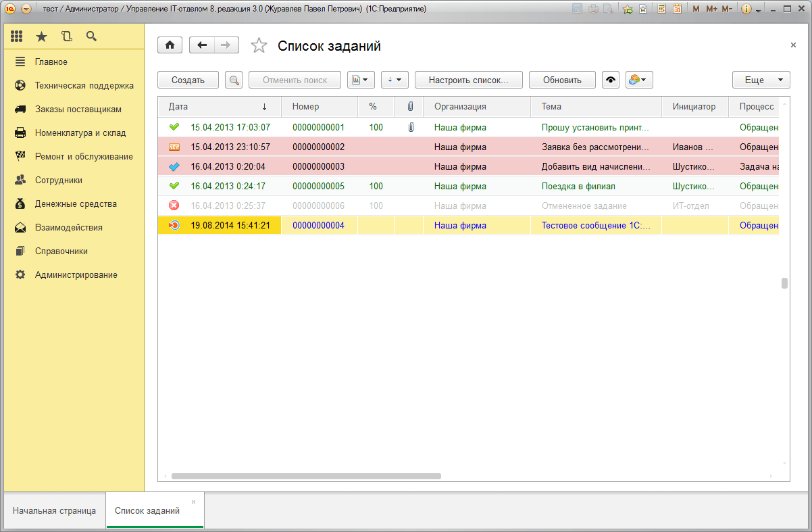The width and height of the screenshot is (812, 532).
Task: Click the green check icon of row 00000000005
Action: coord(174,186)
